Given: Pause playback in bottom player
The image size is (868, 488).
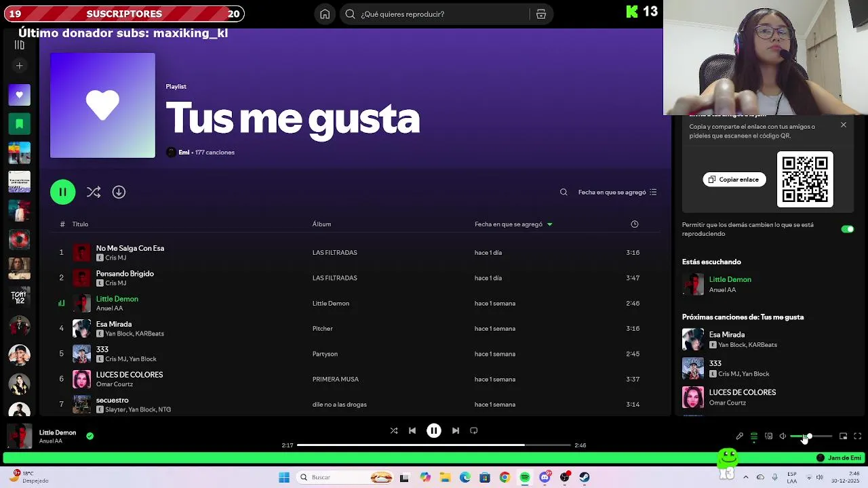Looking at the screenshot, I should (x=434, y=431).
